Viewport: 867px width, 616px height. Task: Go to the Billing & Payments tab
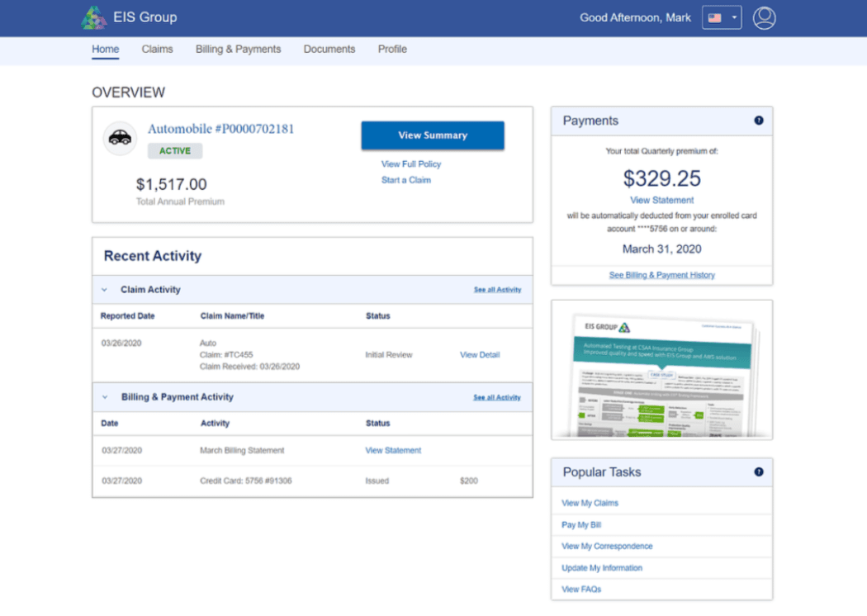point(238,49)
